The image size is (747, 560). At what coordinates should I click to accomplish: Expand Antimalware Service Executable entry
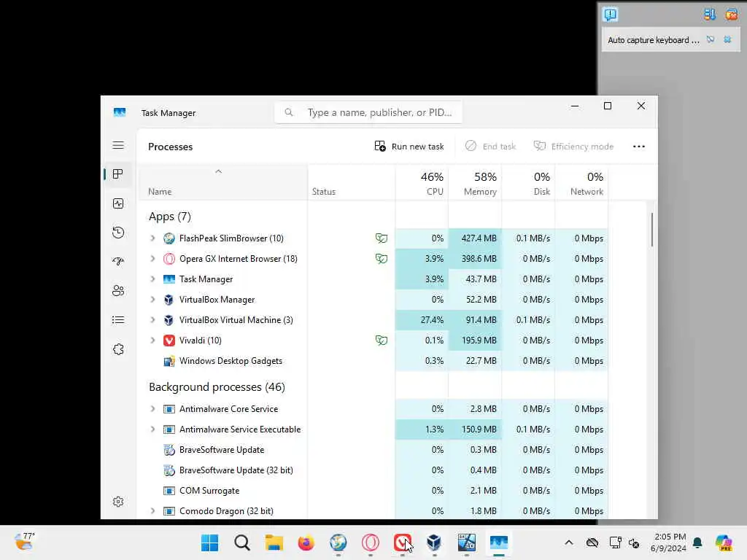pos(152,429)
